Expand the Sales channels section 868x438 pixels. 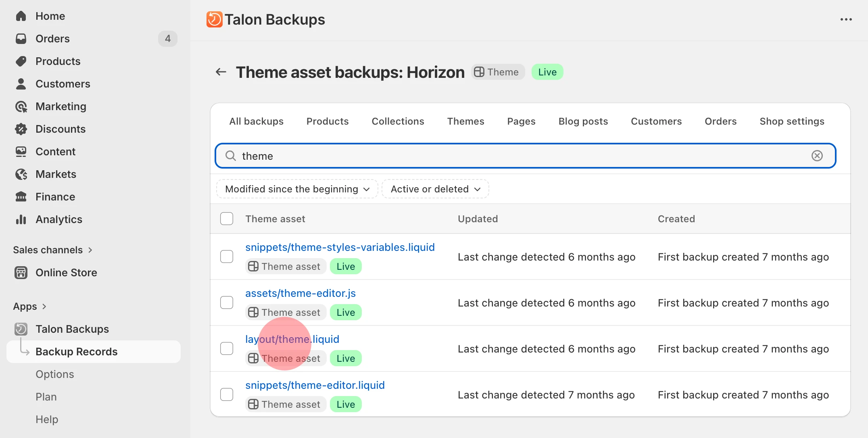(53, 250)
